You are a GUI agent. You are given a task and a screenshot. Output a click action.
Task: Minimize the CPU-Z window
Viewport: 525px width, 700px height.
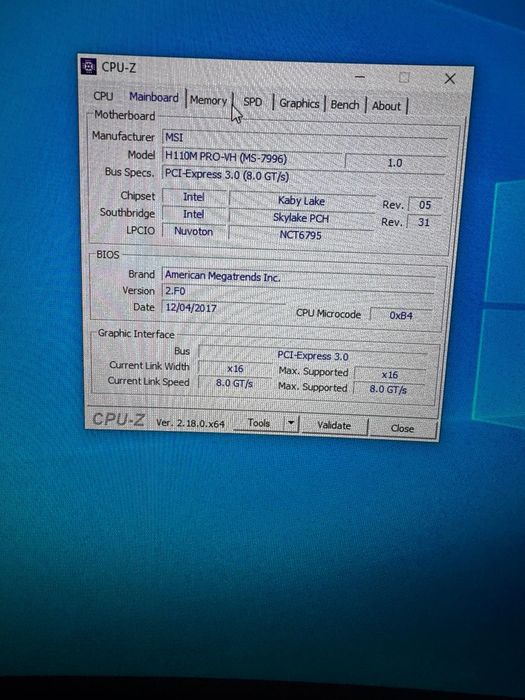360,77
